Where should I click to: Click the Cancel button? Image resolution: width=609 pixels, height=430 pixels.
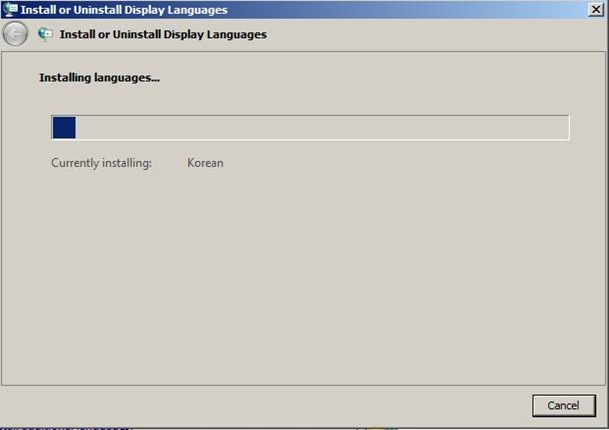[564, 406]
